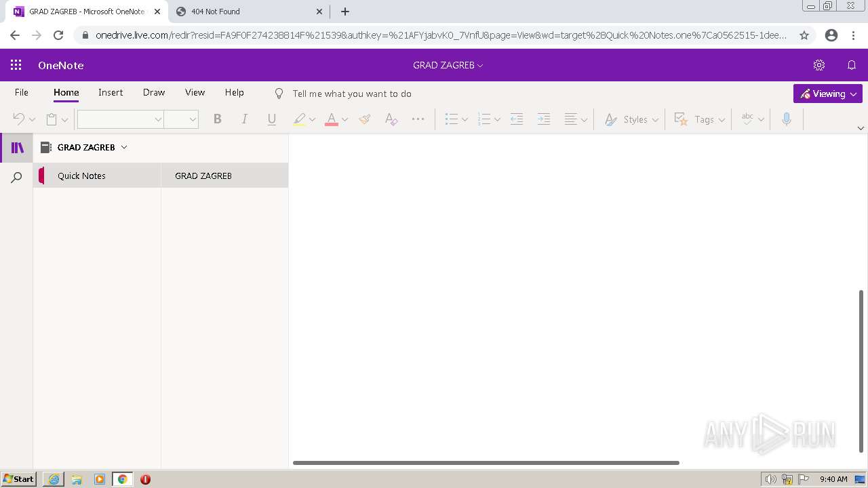Toggle Bold formatting

pyautogui.click(x=218, y=119)
